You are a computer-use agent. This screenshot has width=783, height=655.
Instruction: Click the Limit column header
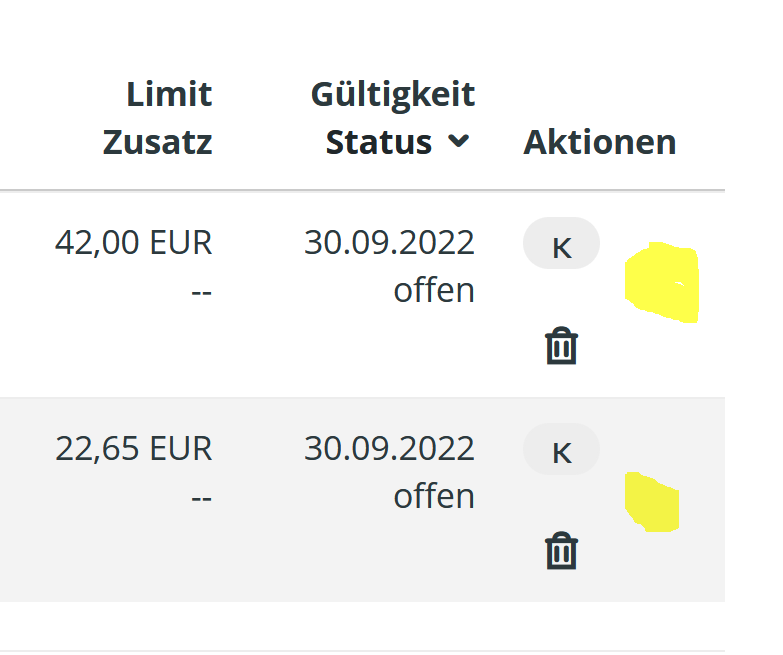point(169,95)
